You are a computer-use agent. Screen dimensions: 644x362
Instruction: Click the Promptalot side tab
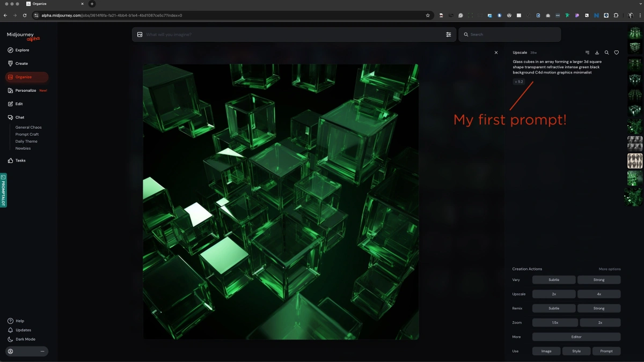point(3,190)
